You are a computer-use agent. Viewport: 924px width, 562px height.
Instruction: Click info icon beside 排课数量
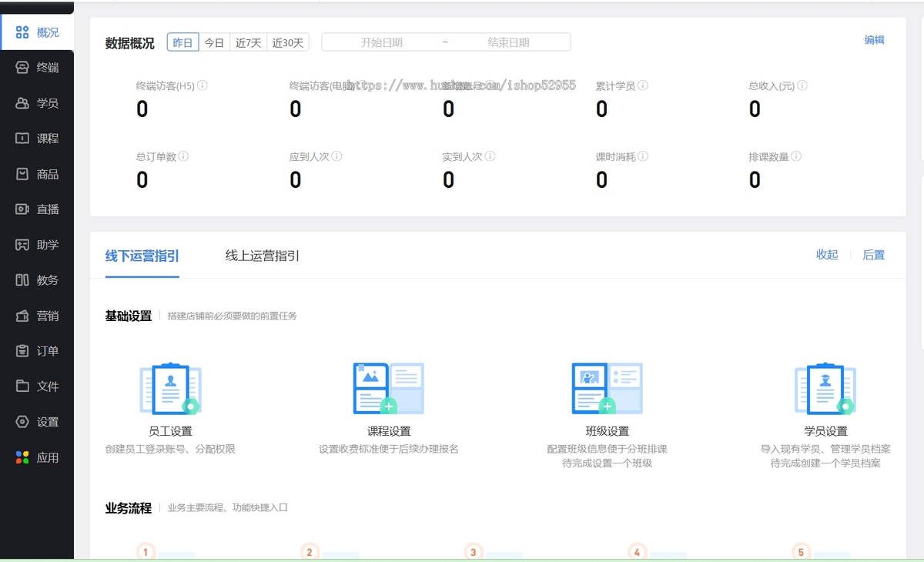tap(796, 156)
